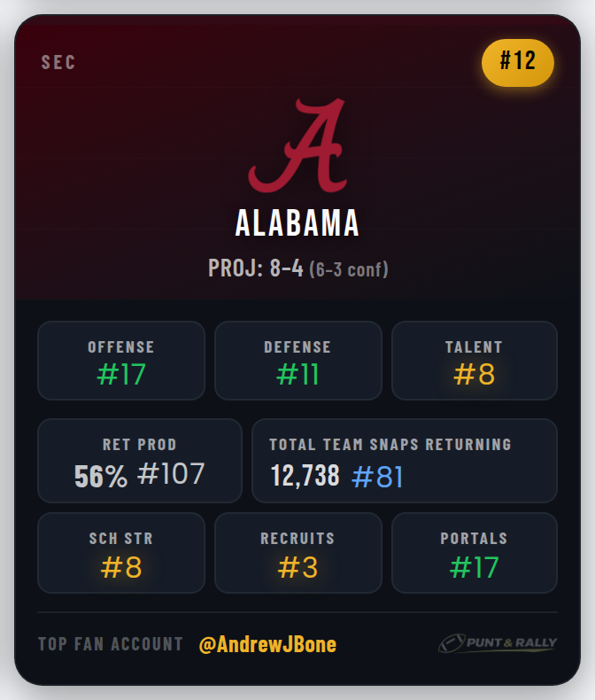Select the Talent #8 stat card
Image resolution: width=595 pixels, height=700 pixels.
click(474, 361)
